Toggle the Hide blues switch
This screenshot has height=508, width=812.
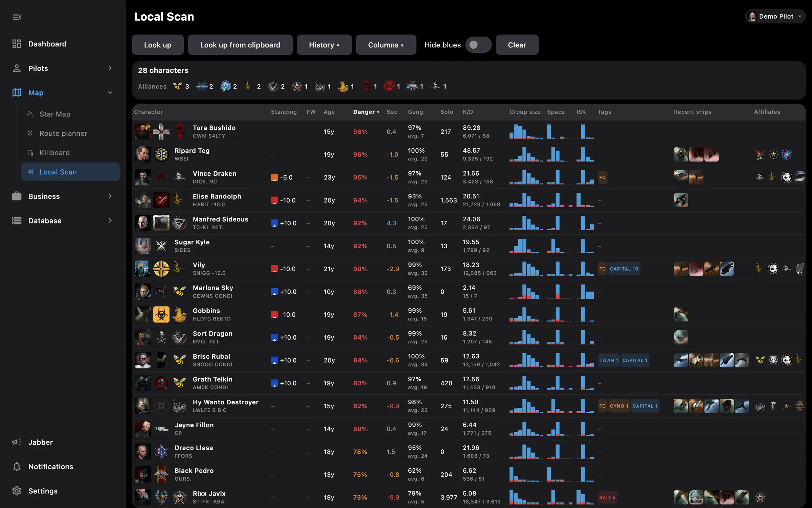[478, 45]
